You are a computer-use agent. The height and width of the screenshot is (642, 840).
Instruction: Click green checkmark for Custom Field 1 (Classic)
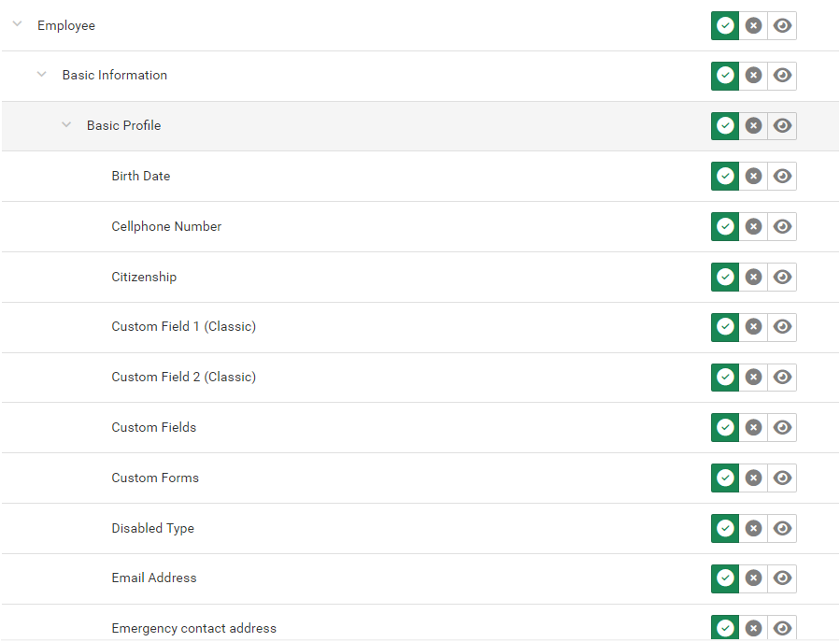[x=725, y=327]
